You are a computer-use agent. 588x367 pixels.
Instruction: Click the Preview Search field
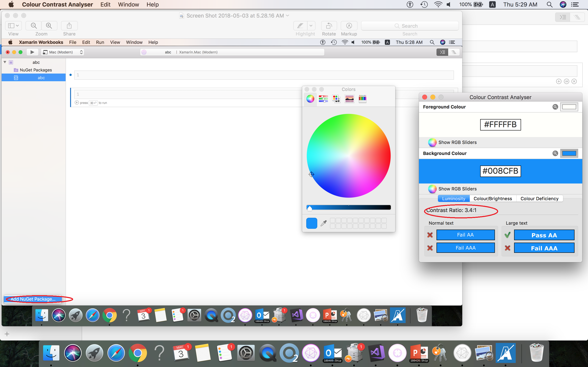410,26
